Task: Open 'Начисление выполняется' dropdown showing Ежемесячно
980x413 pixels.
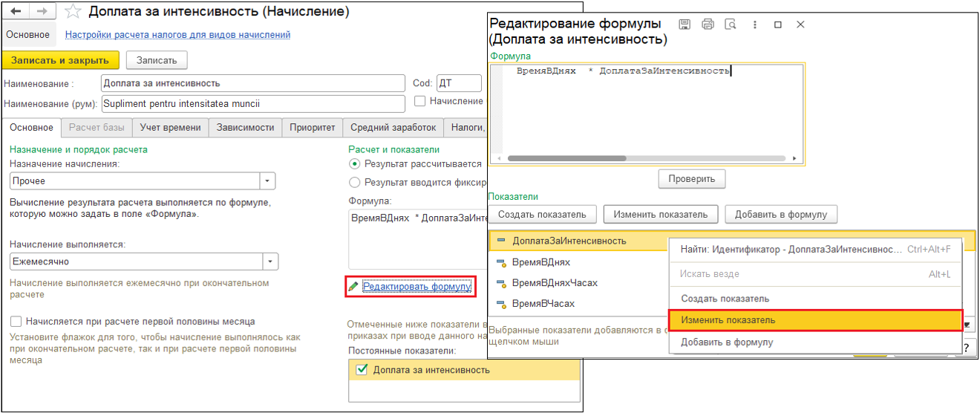Action: point(271,261)
